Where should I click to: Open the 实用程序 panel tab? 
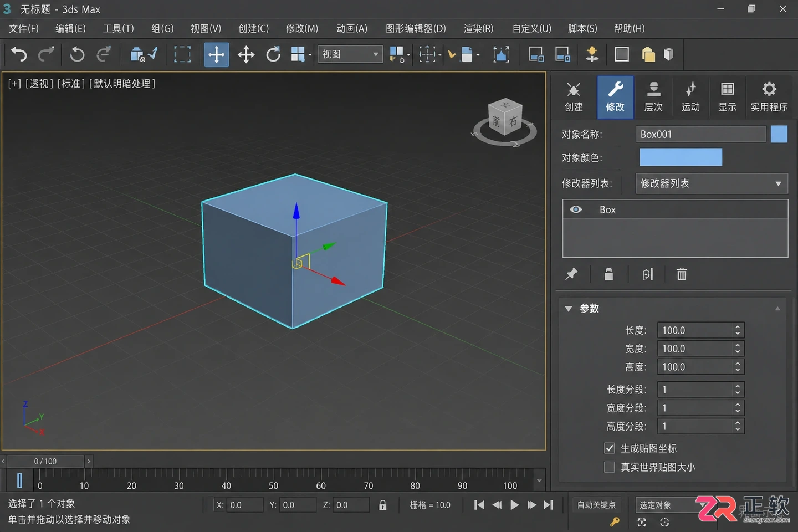(x=769, y=98)
